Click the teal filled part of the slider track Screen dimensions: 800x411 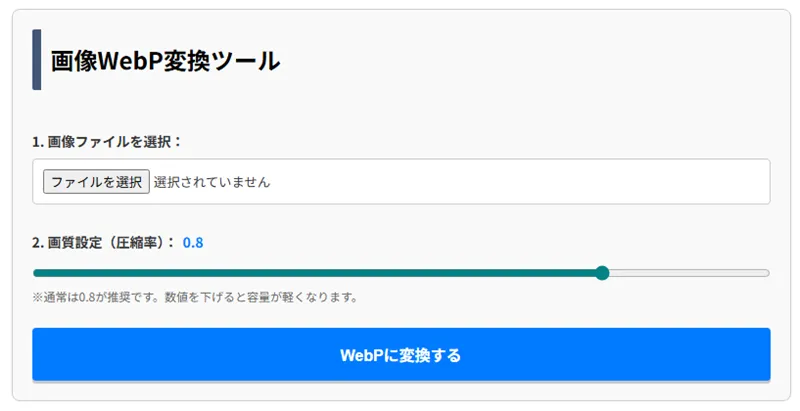(300, 273)
